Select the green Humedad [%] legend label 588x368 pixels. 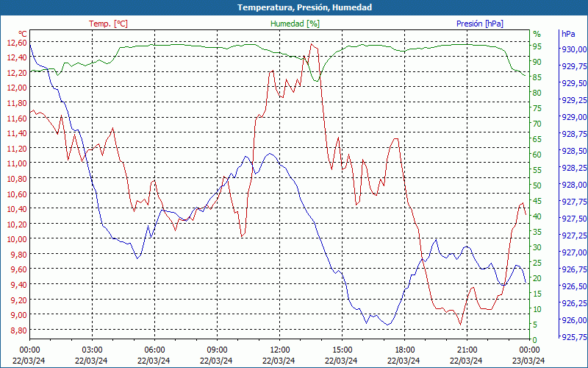click(295, 24)
